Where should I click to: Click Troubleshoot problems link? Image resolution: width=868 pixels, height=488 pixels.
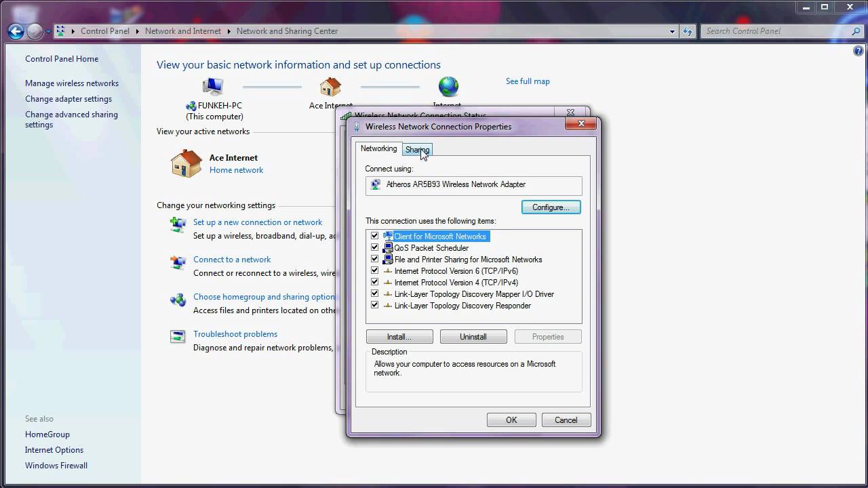point(235,334)
